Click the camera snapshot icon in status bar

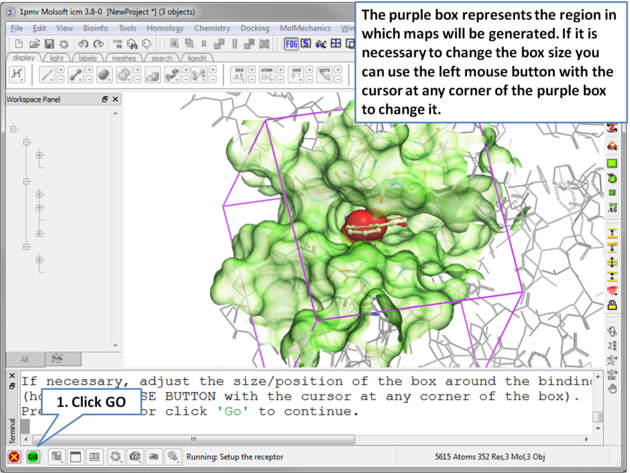click(x=135, y=457)
